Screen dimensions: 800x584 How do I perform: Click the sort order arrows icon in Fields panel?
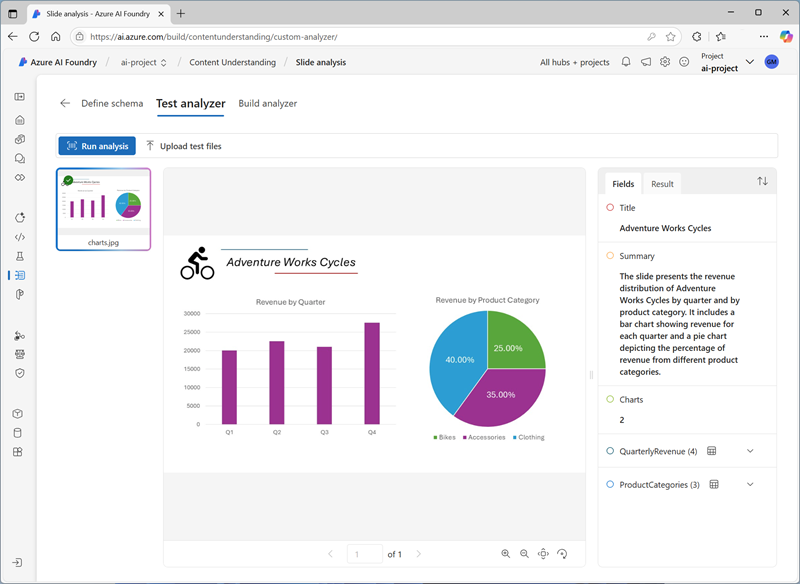[x=762, y=181]
